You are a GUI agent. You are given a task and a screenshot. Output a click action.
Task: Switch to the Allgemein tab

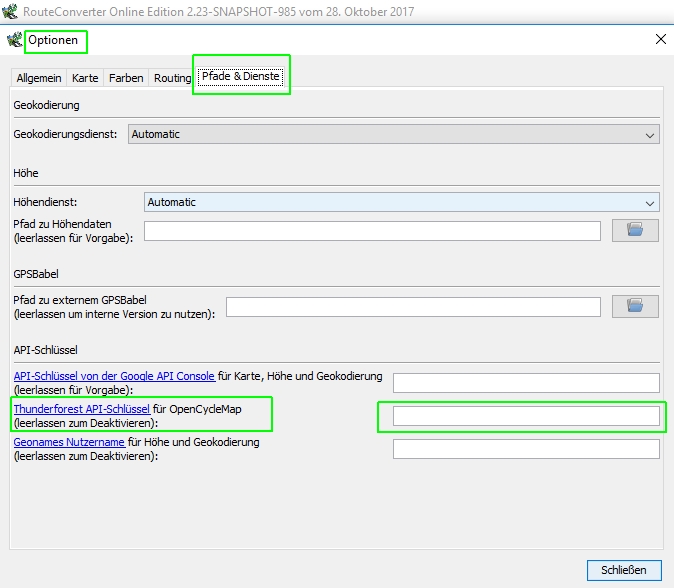pos(38,78)
